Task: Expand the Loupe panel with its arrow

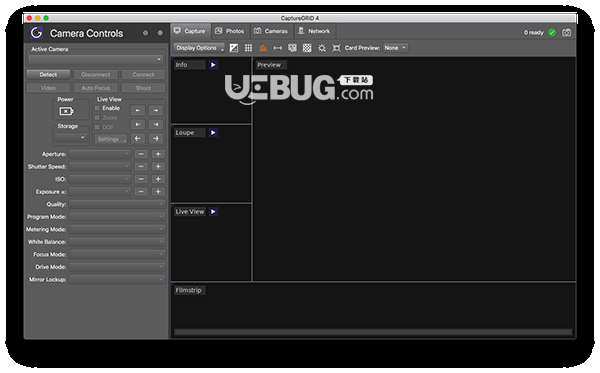Action: point(213,133)
